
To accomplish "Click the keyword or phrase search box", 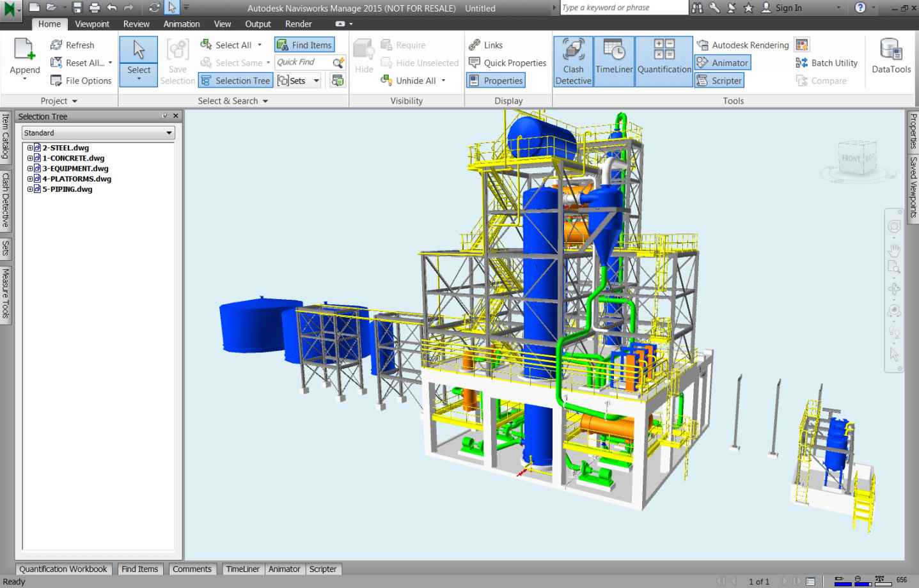I will click(624, 8).
